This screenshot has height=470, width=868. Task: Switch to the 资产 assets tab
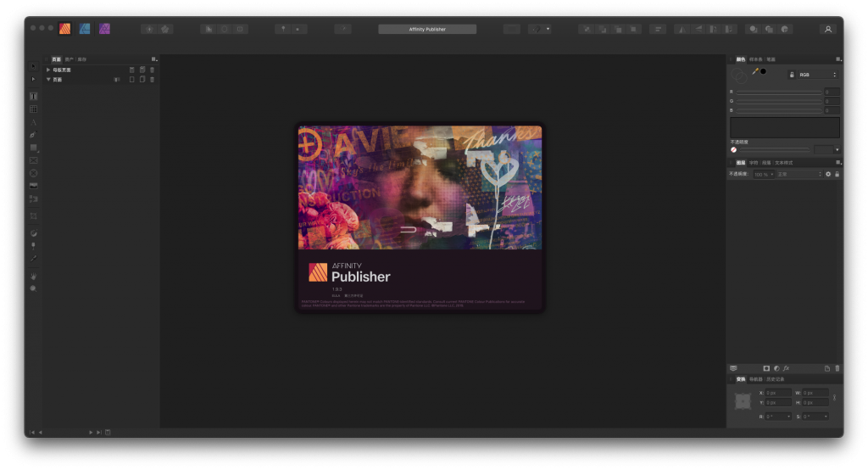coord(70,59)
